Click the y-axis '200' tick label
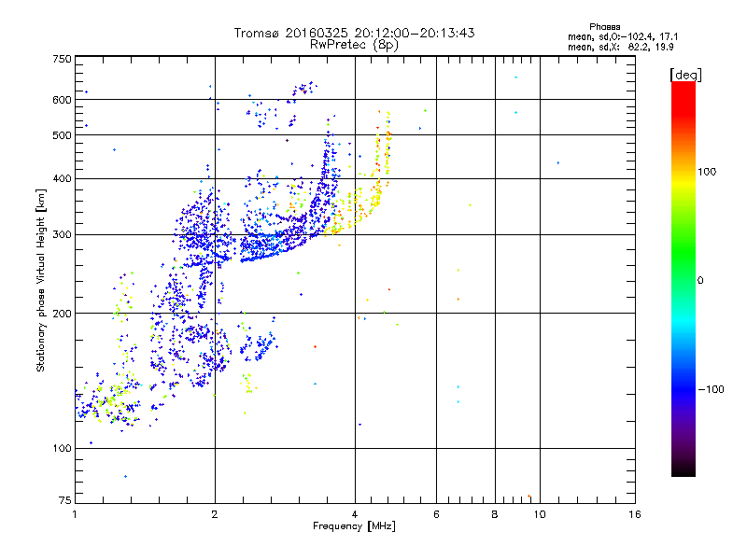Viewport: 747px width, 560px height. pyautogui.click(x=62, y=314)
